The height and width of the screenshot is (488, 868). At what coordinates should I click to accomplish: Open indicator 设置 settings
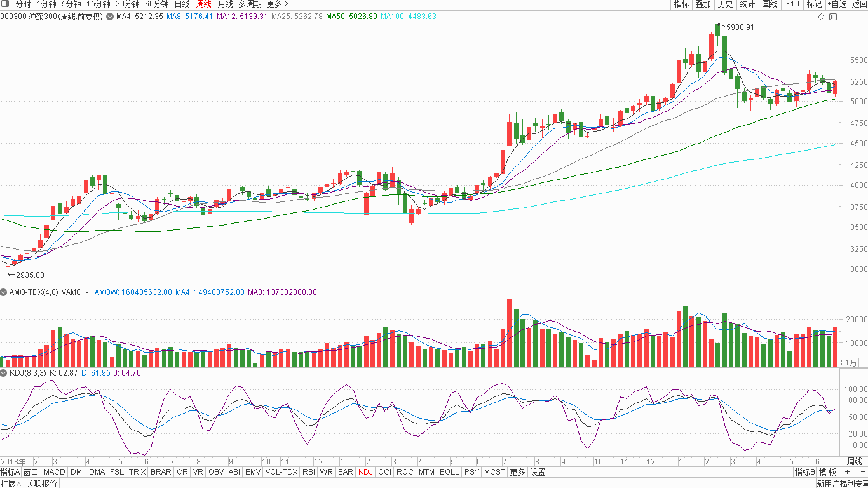click(x=538, y=472)
